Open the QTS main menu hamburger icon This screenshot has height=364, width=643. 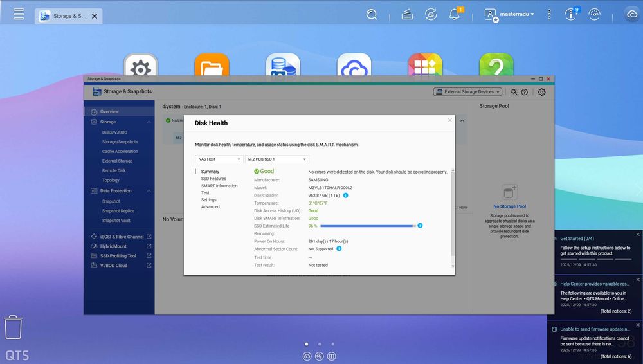[x=19, y=14]
